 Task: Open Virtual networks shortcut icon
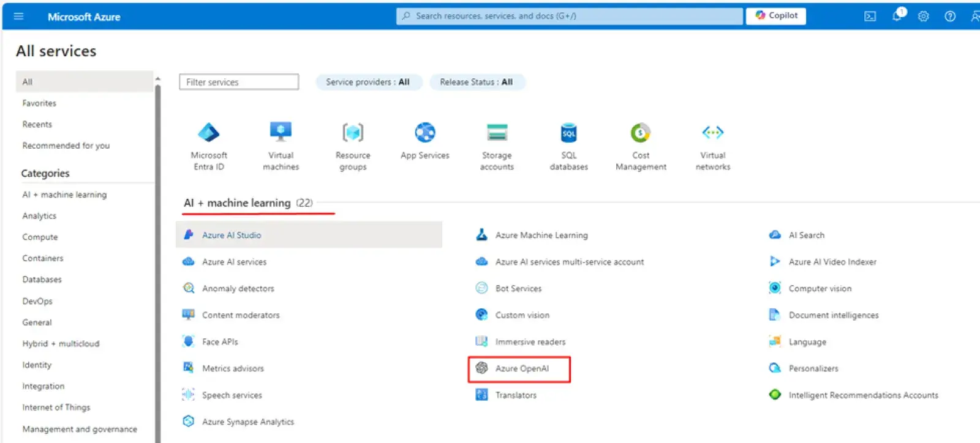(713, 132)
